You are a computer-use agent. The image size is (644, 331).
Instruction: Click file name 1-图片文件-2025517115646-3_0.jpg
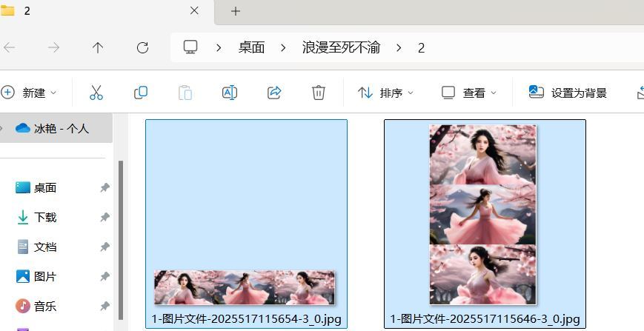[485, 319]
